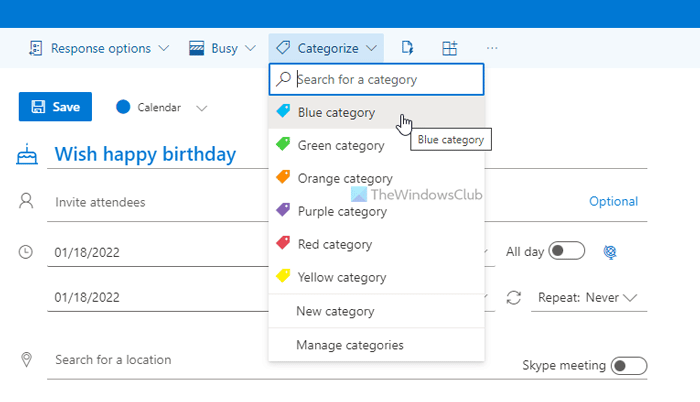Click the recurrence arrows icon beside Repeat
This screenshot has width=700, height=402.
tap(514, 298)
